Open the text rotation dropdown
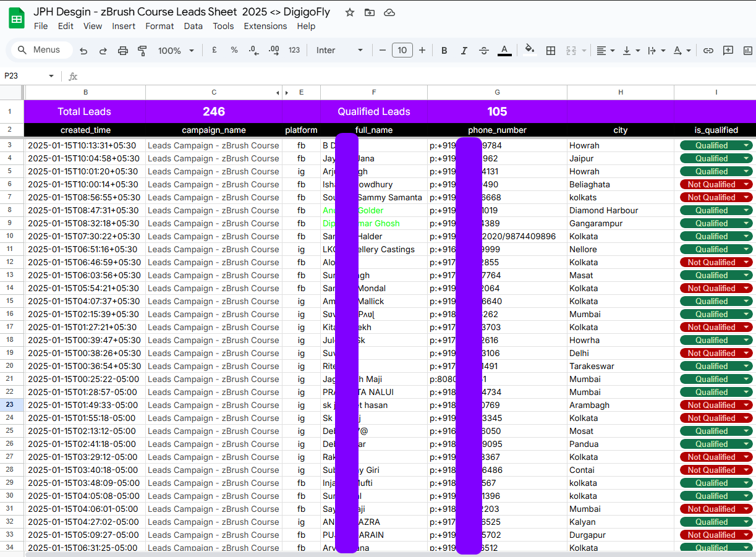This screenshot has height=557, width=756. [x=682, y=51]
